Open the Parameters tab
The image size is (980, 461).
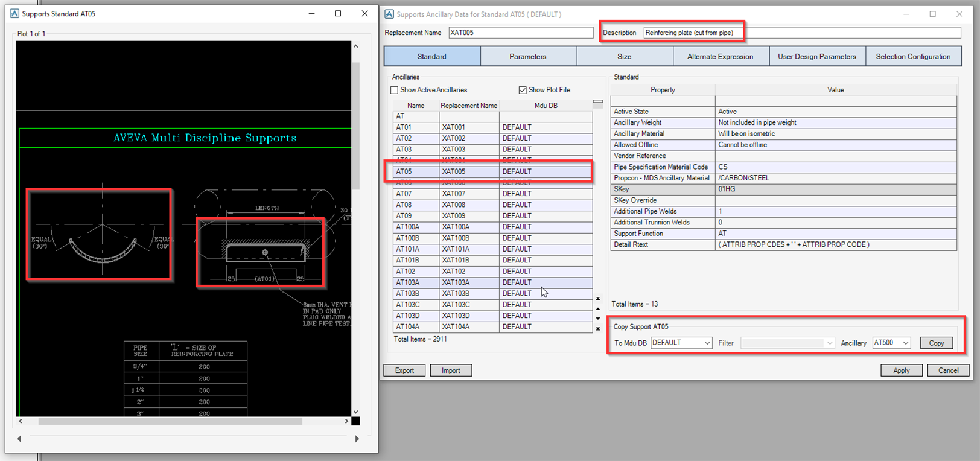tap(528, 56)
